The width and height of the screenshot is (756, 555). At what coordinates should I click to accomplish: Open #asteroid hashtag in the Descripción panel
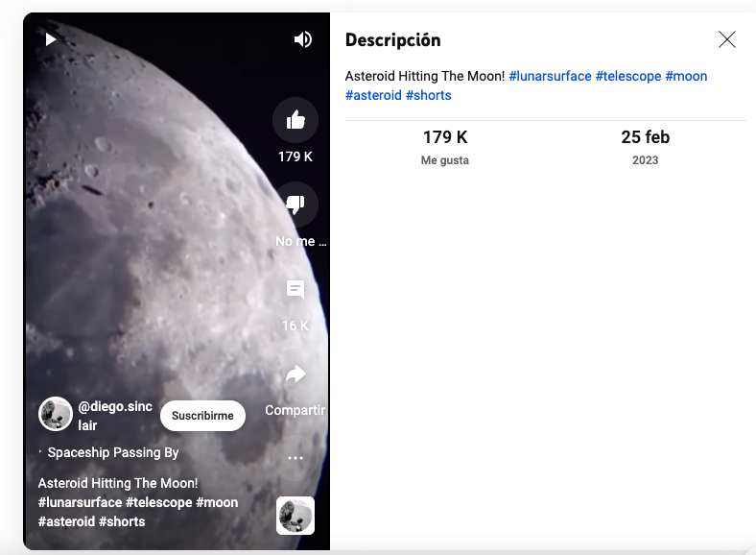tap(373, 95)
